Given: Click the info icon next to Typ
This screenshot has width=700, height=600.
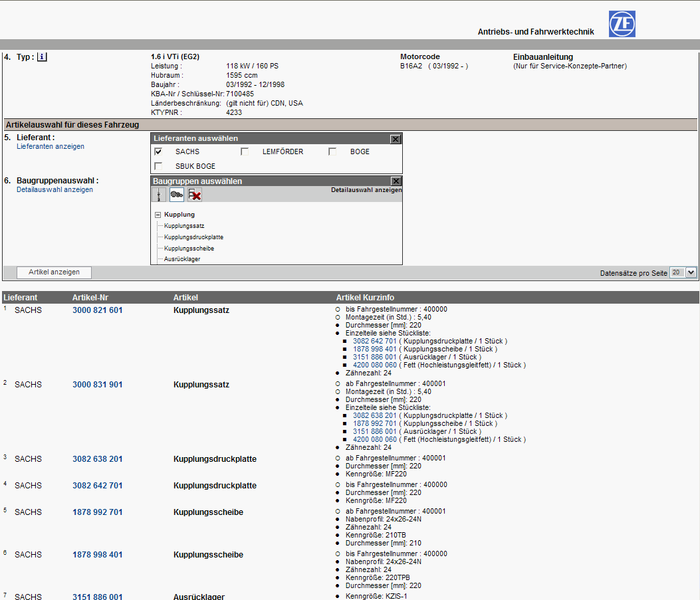Looking at the screenshot, I should [42, 57].
